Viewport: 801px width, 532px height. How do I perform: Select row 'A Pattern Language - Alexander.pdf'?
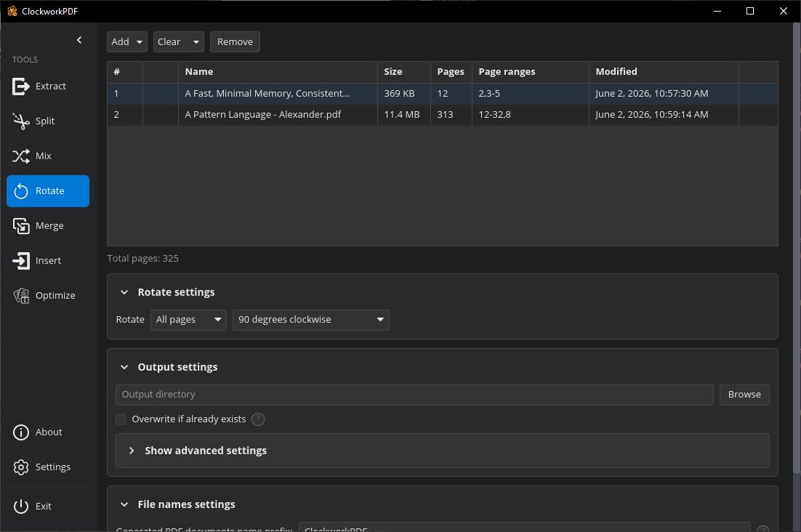click(x=443, y=115)
